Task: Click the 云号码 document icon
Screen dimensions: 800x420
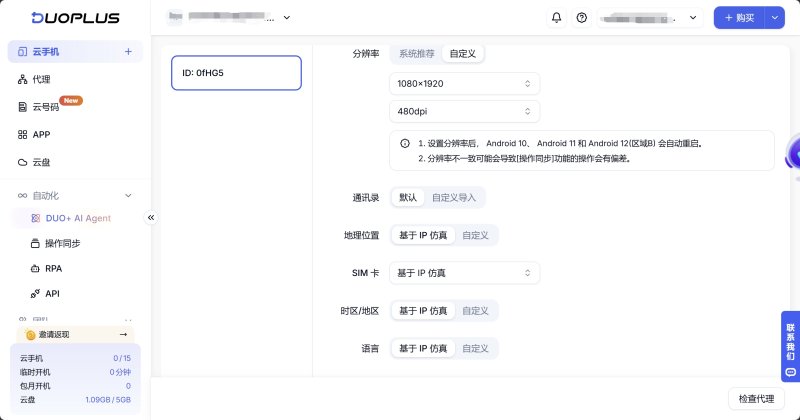Action: pyautogui.click(x=22, y=107)
